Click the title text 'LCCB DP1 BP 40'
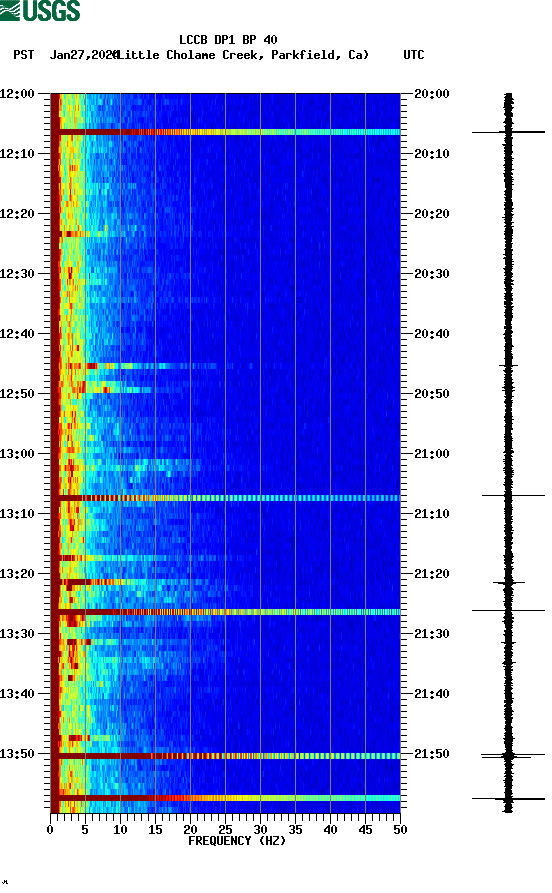The image size is (552, 893). tap(228, 40)
